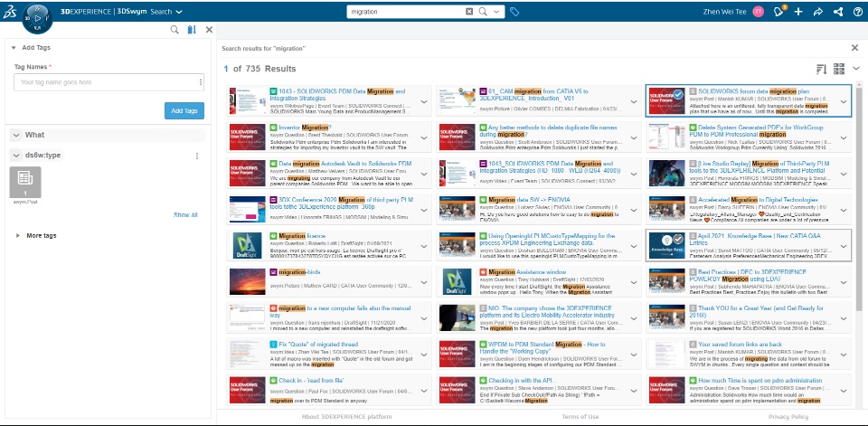Click the plus add content icon
868x426 pixels.
pyautogui.click(x=798, y=12)
